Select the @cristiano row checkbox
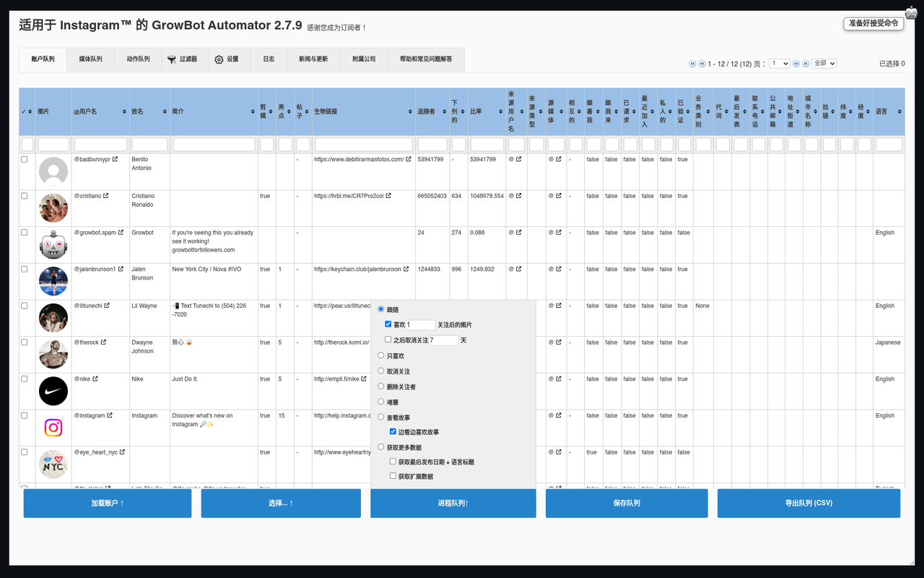 (x=25, y=196)
